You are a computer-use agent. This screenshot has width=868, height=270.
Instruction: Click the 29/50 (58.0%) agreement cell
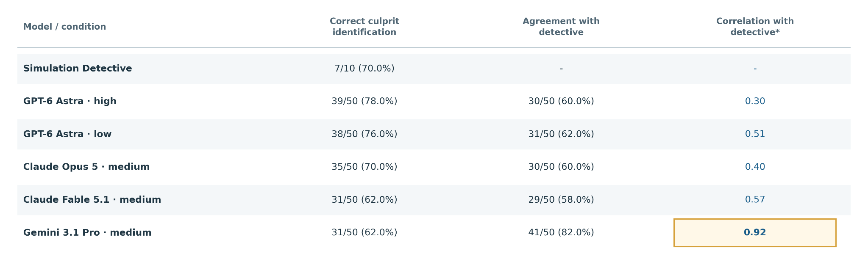click(561, 200)
